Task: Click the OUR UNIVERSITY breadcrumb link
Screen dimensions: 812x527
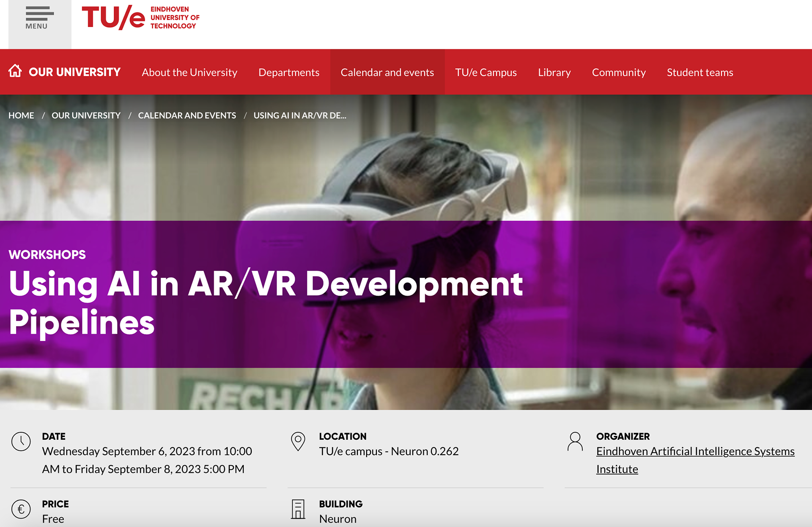Action: [86, 115]
